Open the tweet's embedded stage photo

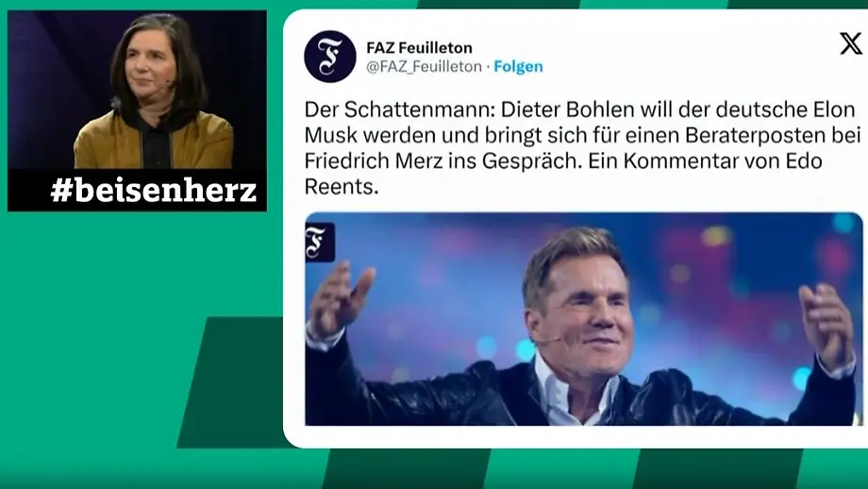coord(583,319)
